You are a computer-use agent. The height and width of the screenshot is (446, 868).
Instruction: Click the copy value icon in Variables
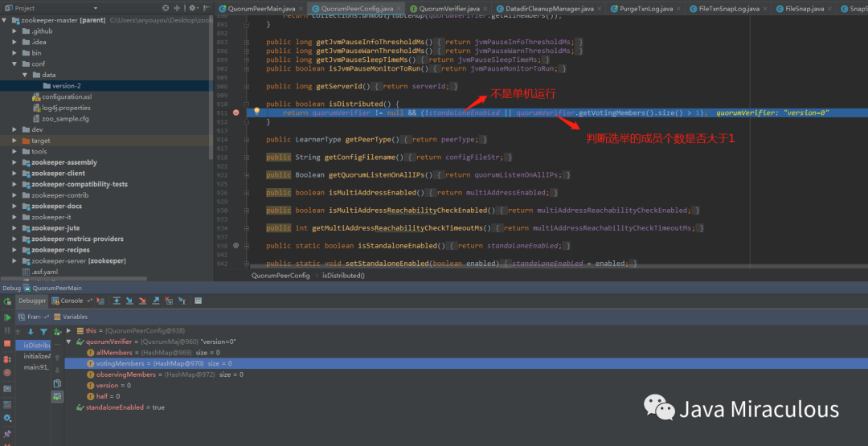click(x=58, y=383)
